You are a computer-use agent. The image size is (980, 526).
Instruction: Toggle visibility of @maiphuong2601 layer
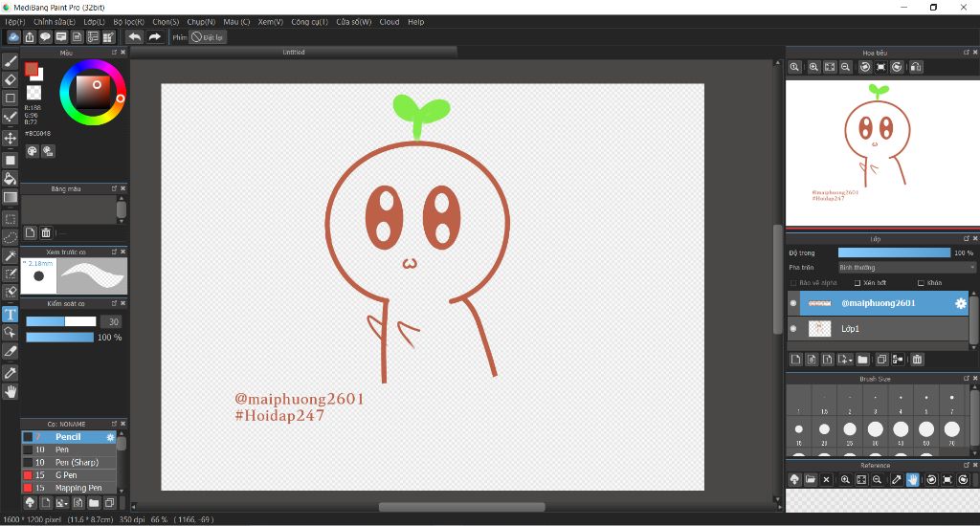point(793,303)
